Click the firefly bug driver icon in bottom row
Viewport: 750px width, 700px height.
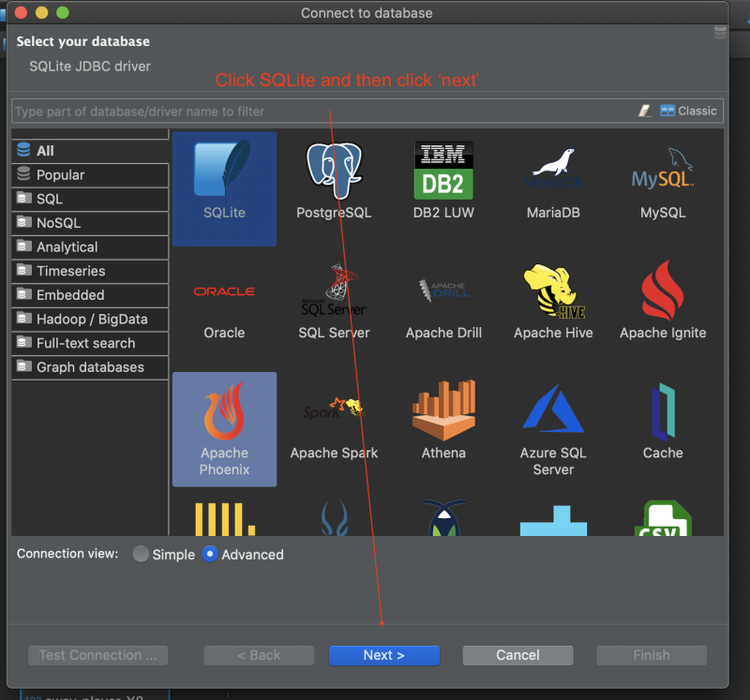[x=443, y=518]
